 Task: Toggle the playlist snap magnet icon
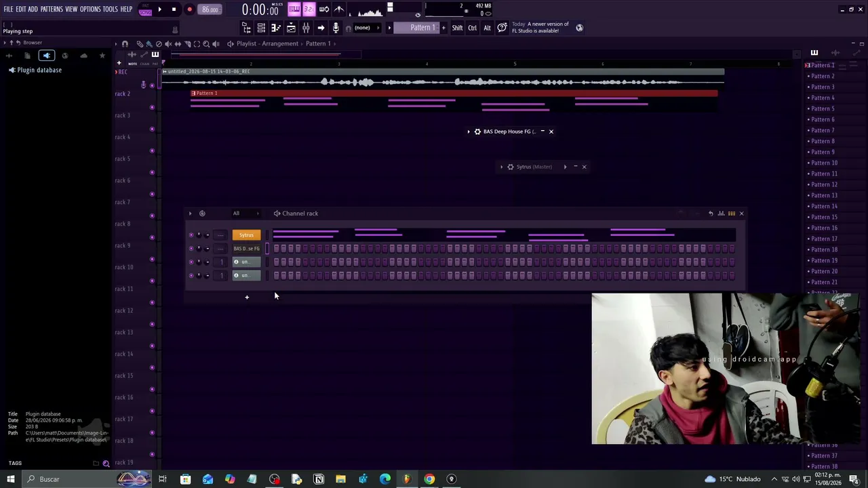click(125, 43)
